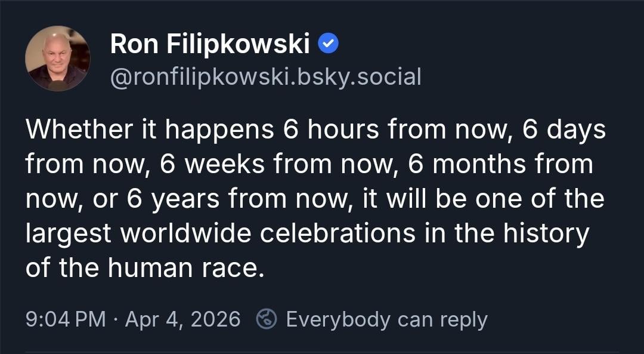The width and height of the screenshot is (644, 354).
Task: Click the @ronfilipkowski.bsky.social handle
Action: pyautogui.click(x=265, y=76)
